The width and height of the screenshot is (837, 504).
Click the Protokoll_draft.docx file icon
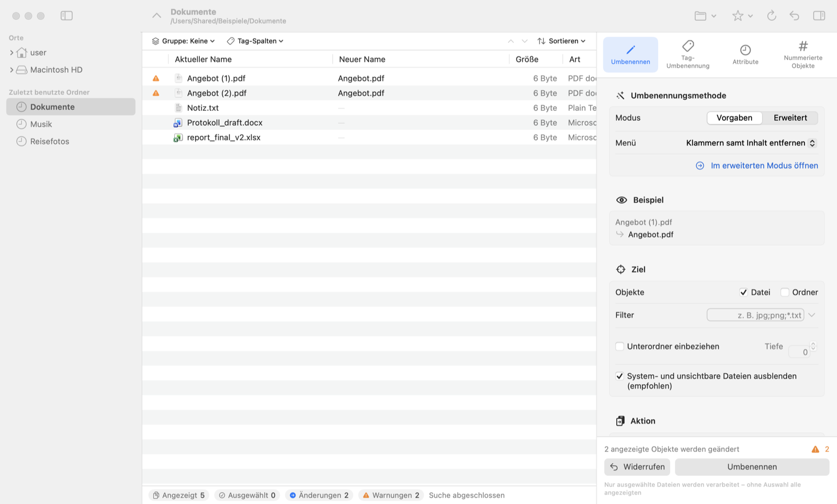[178, 123]
